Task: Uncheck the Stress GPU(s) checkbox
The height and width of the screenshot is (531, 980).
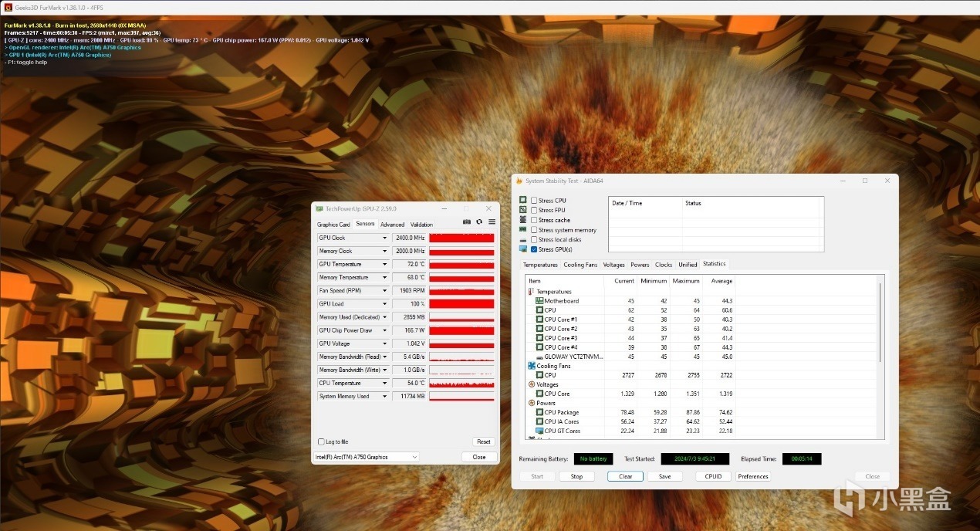Action: point(534,249)
